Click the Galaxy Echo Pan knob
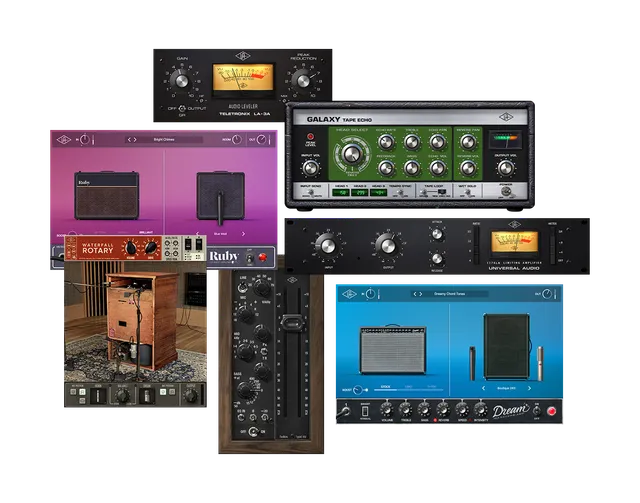Viewport: 640px width, 503px height. tap(437, 142)
